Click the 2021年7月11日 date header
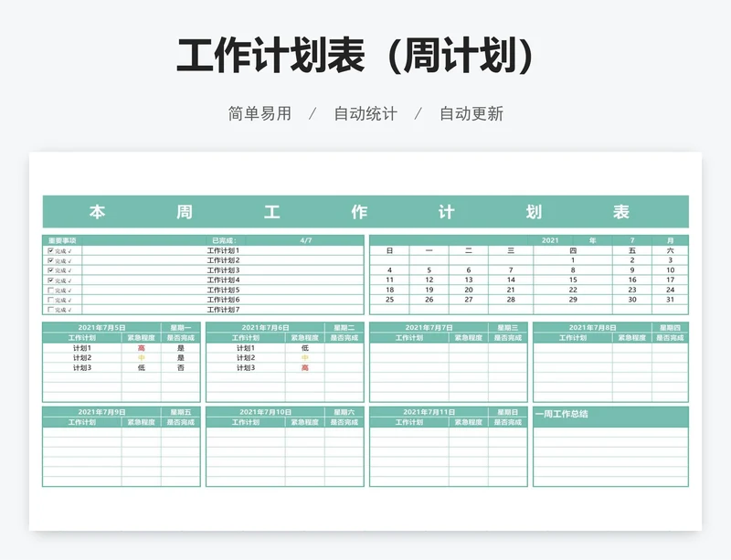731x560 pixels. [x=429, y=412]
